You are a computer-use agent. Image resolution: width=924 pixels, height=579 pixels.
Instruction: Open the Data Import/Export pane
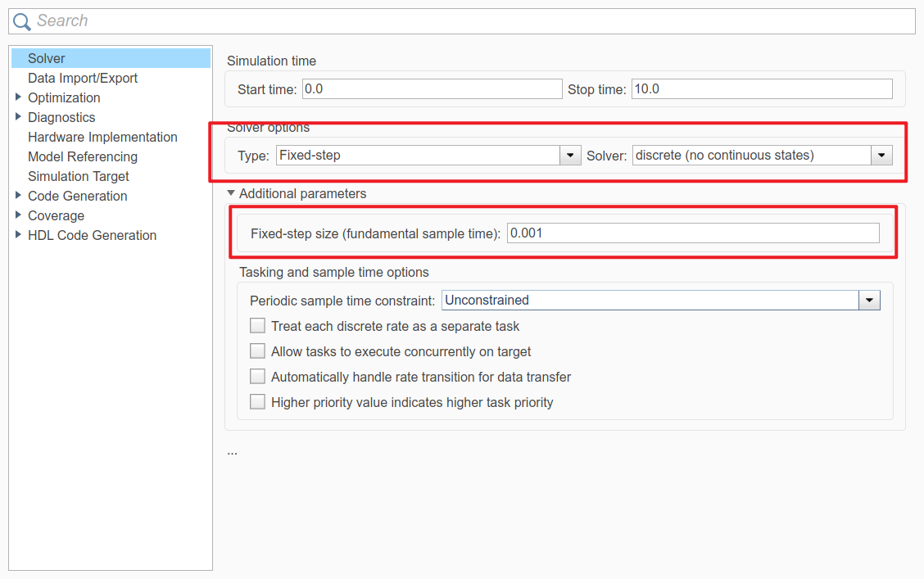(x=83, y=78)
